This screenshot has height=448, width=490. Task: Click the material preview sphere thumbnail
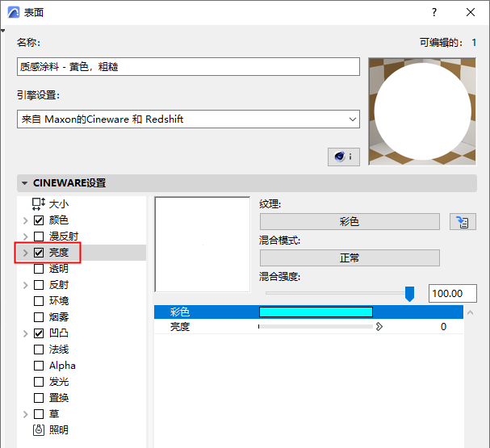click(x=422, y=111)
